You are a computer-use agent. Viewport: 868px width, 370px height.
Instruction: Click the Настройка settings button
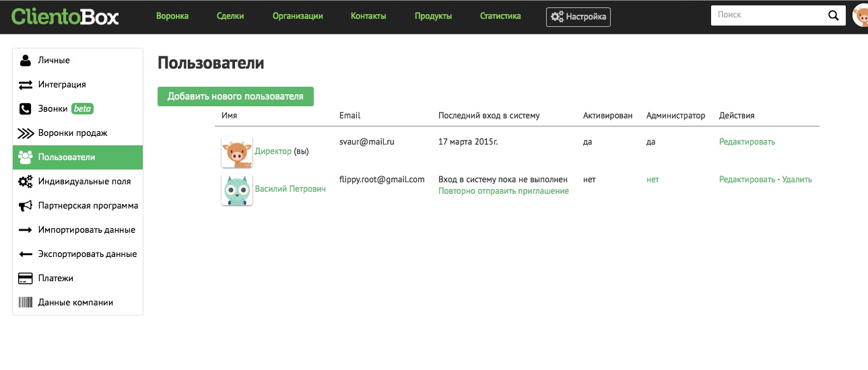tap(578, 17)
